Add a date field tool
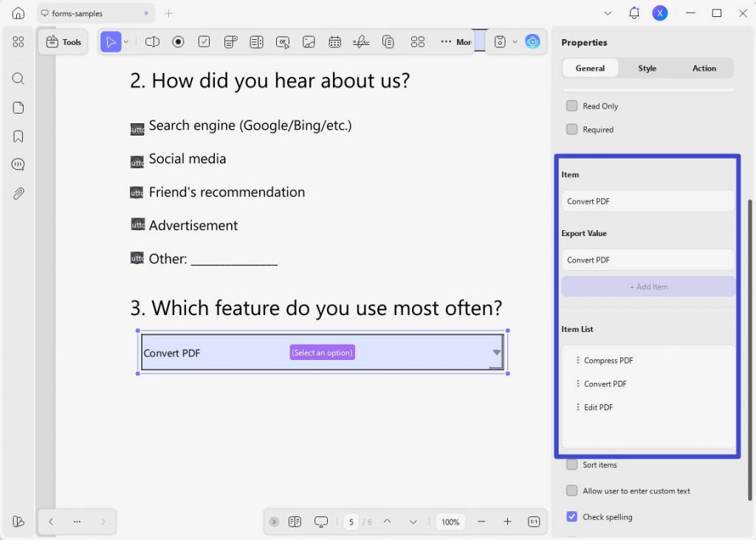This screenshot has width=756, height=540. click(x=334, y=42)
